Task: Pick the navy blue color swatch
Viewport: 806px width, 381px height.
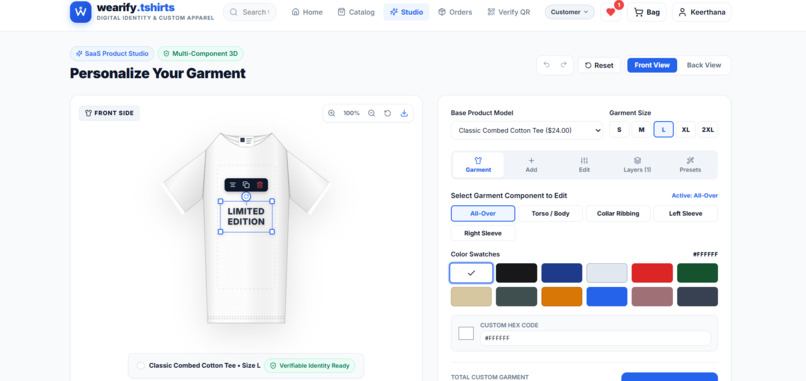Action: 562,273
